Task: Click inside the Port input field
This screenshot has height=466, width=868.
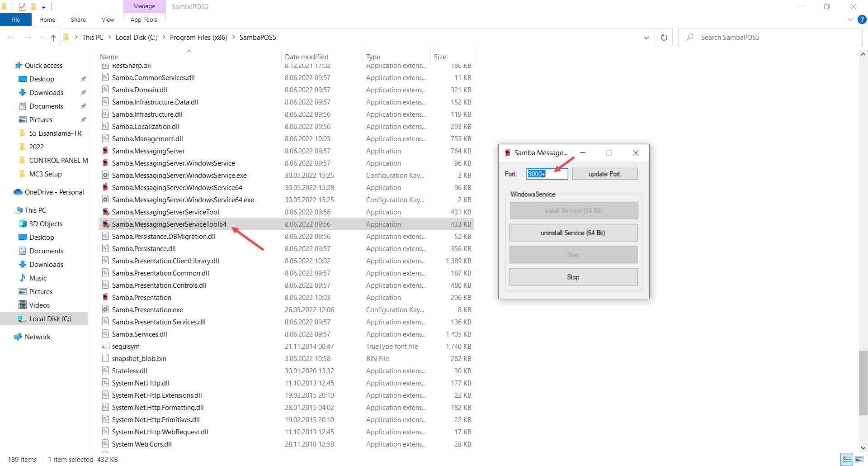Action: pos(547,174)
